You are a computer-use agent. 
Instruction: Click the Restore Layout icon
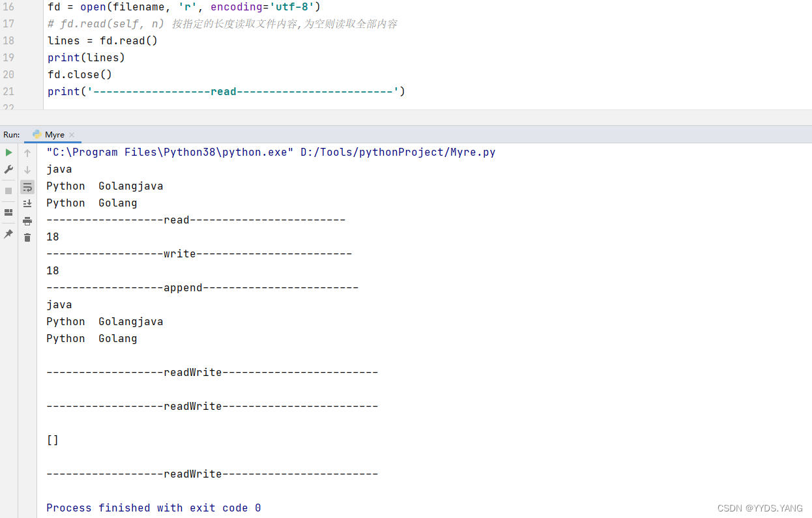tap(8, 212)
